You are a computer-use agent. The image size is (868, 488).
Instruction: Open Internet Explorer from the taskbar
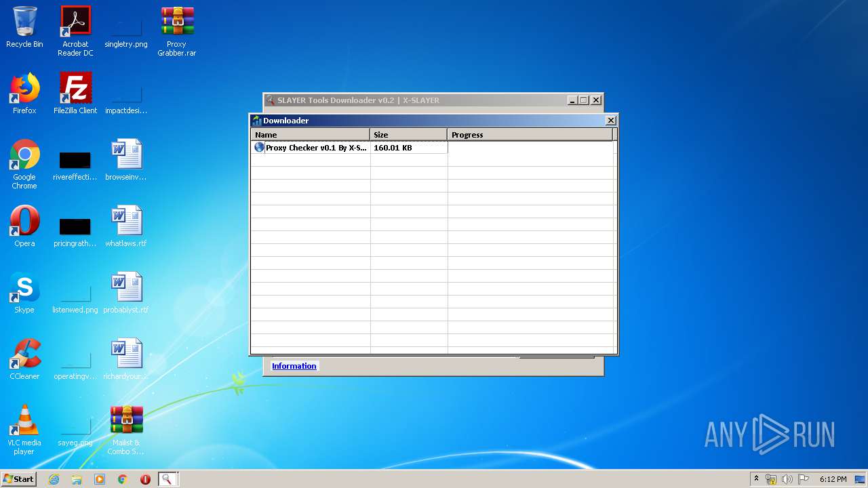[54, 479]
